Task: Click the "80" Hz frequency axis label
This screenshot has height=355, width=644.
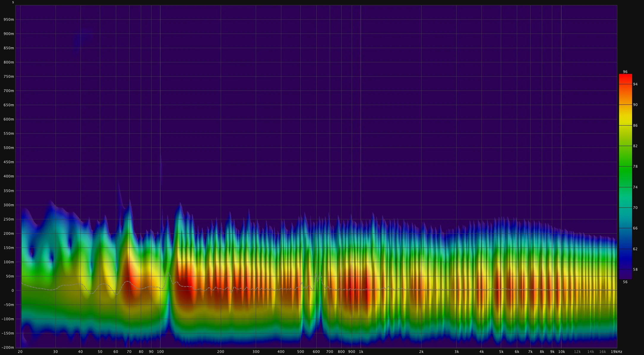Action: [x=141, y=352]
